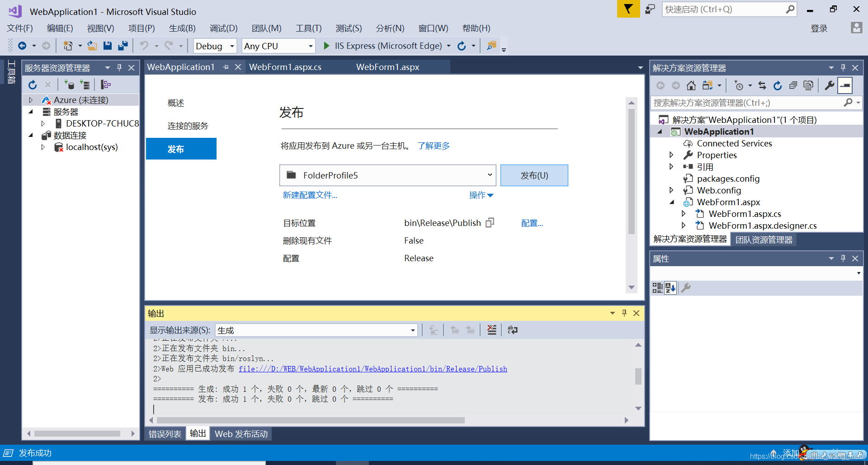This screenshot has height=465, width=868.
Task: Switch to the 错误列表 tab
Action: pyautogui.click(x=165, y=434)
